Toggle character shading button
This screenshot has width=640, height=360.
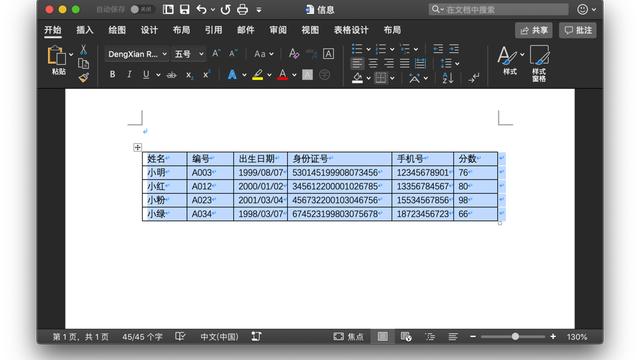click(x=307, y=75)
